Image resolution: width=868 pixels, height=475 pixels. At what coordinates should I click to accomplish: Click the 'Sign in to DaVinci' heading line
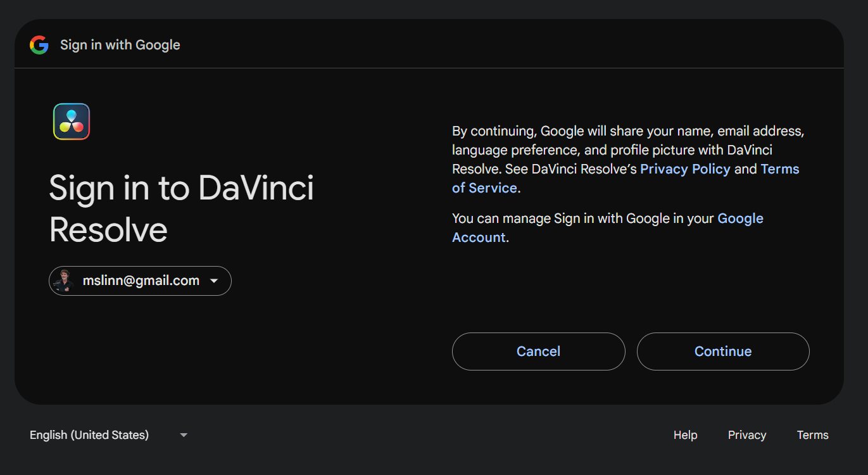point(181,188)
